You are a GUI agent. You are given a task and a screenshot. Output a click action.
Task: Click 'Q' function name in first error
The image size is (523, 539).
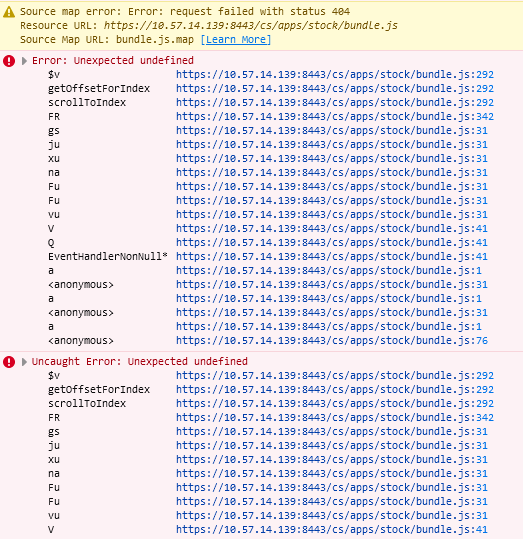coord(51,243)
